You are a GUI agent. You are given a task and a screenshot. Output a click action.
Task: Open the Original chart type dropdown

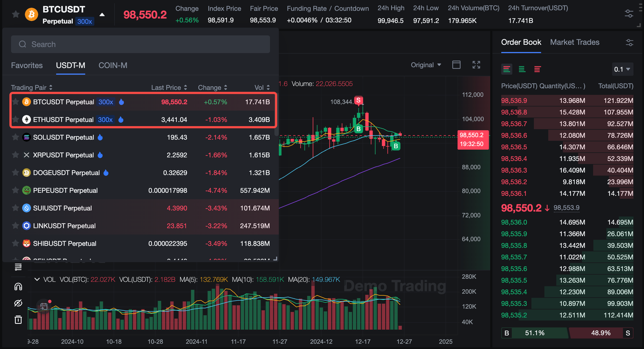coord(426,65)
